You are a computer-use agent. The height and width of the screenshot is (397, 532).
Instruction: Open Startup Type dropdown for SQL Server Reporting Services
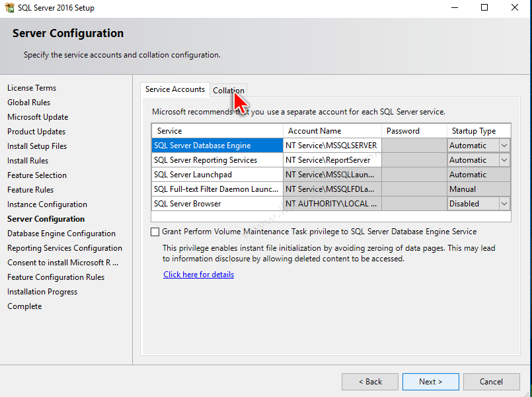click(x=504, y=160)
